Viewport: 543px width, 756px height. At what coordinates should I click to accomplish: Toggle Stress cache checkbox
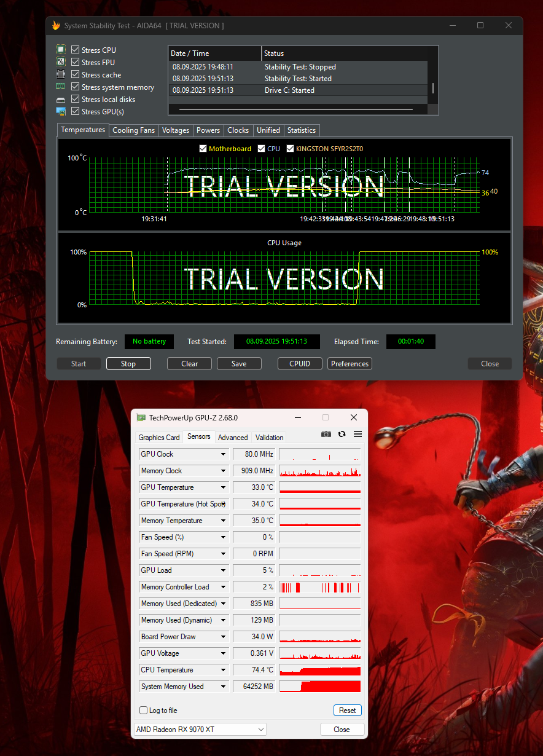75,74
